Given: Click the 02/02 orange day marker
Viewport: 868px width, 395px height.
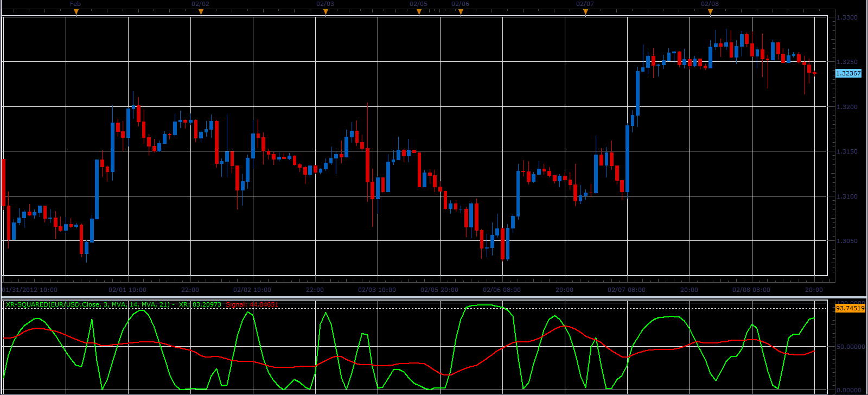Looking at the screenshot, I should click(201, 12).
